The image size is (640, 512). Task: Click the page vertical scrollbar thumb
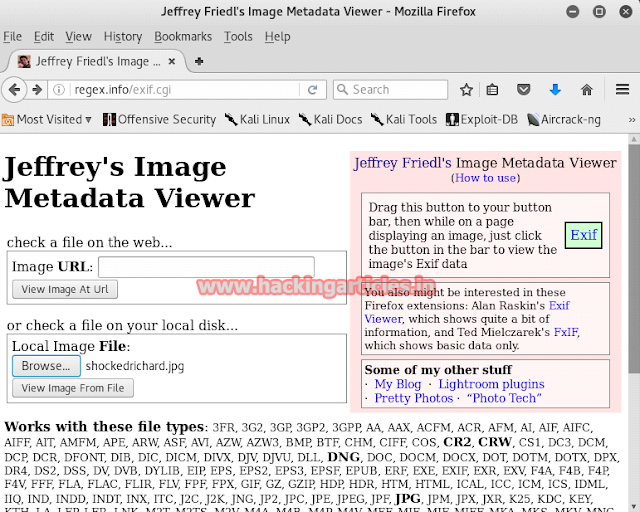(x=633, y=258)
